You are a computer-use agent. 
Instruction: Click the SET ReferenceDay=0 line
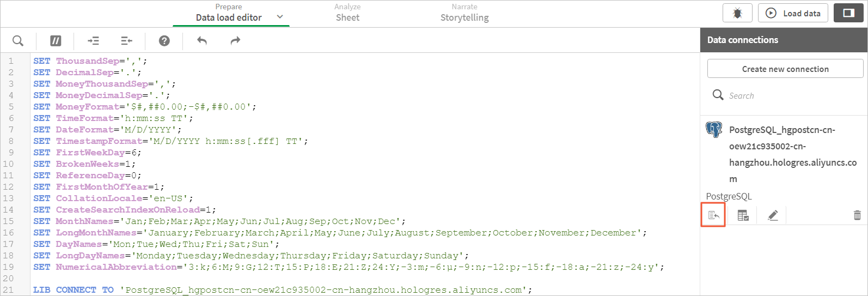(x=87, y=176)
